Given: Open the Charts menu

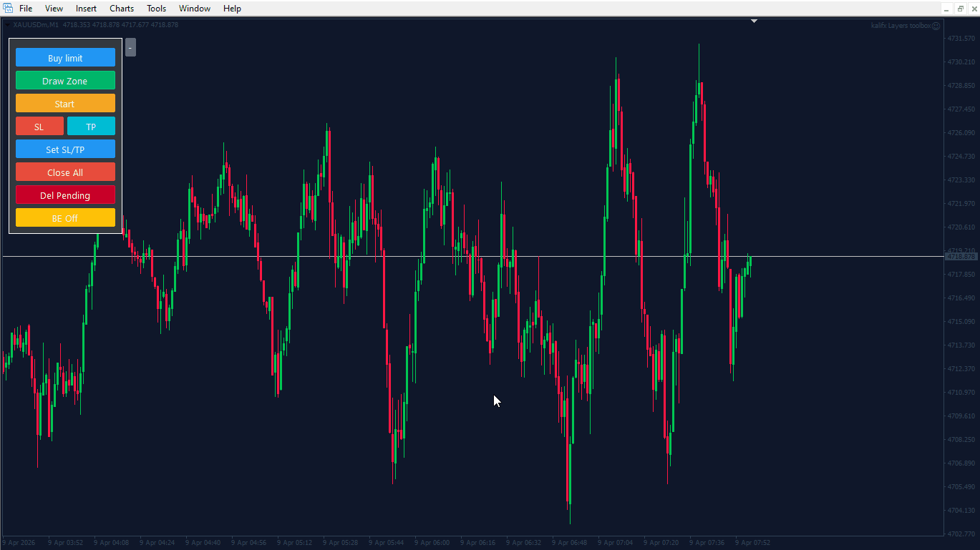Looking at the screenshot, I should pos(122,9).
